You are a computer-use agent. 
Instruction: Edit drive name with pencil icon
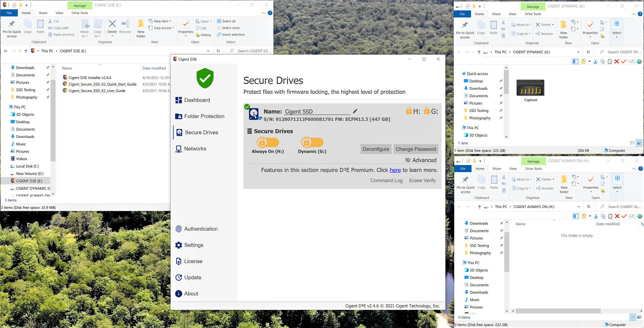[355, 111]
